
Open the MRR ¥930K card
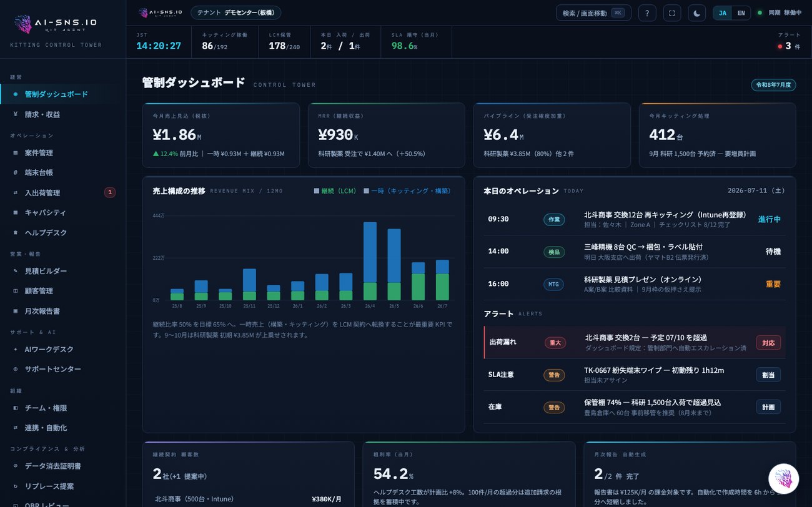coord(387,135)
